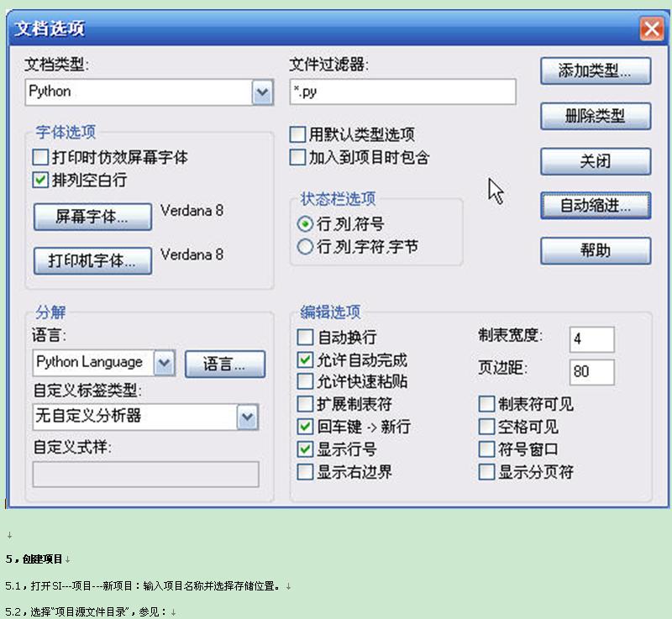Click the 5，创建项目 heading text

point(34,559)
